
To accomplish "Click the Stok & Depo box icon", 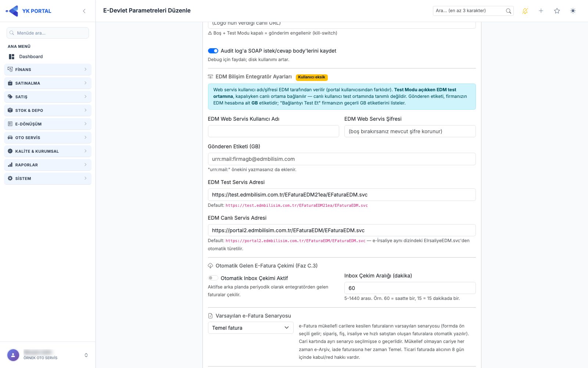I will 10,110.
